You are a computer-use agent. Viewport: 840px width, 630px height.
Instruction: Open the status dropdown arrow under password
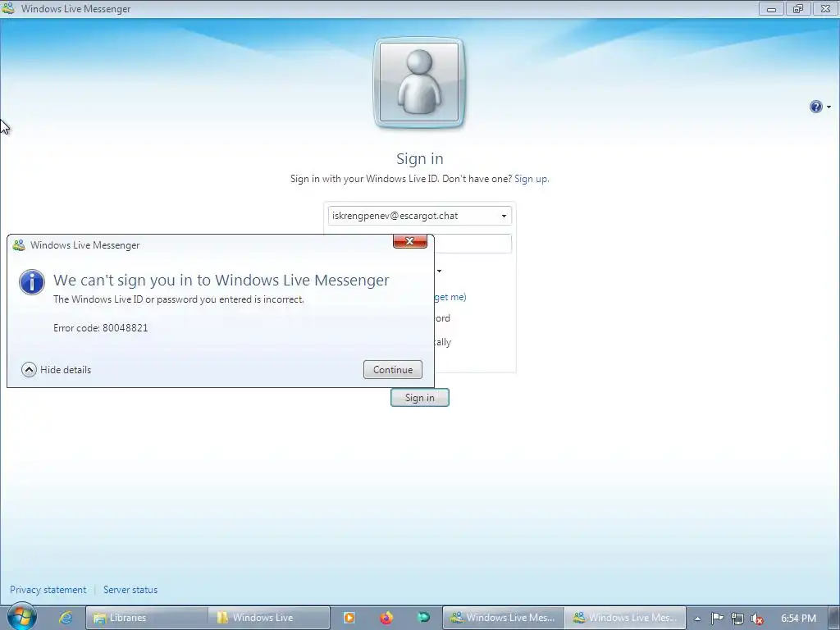tap(440, 271)
